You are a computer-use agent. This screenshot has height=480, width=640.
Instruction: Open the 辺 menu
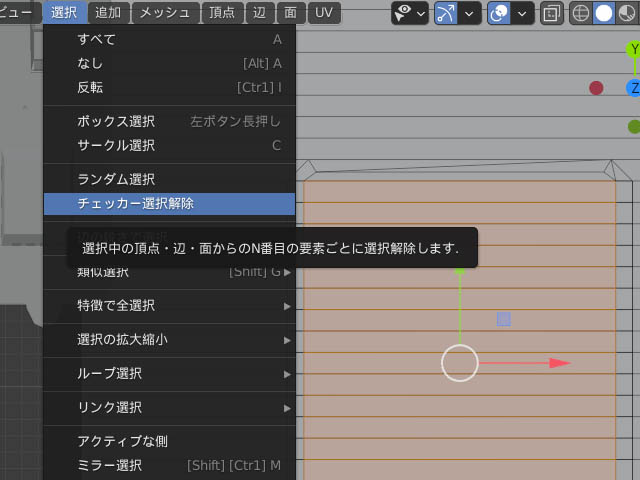coord(260,12)
